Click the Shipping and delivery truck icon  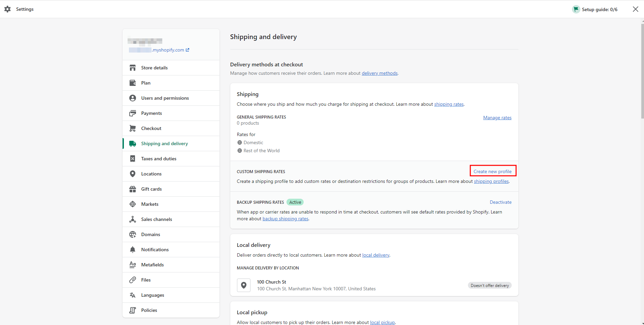point(133,143)
